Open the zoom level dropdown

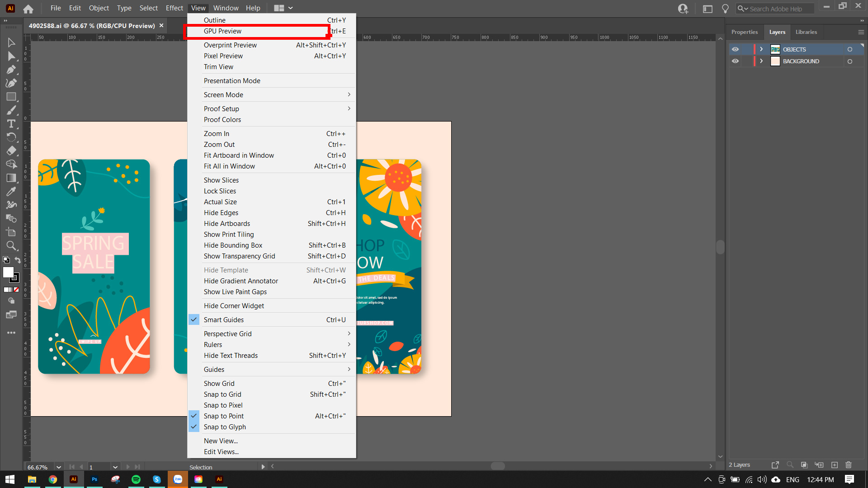(x=58, y=467)
